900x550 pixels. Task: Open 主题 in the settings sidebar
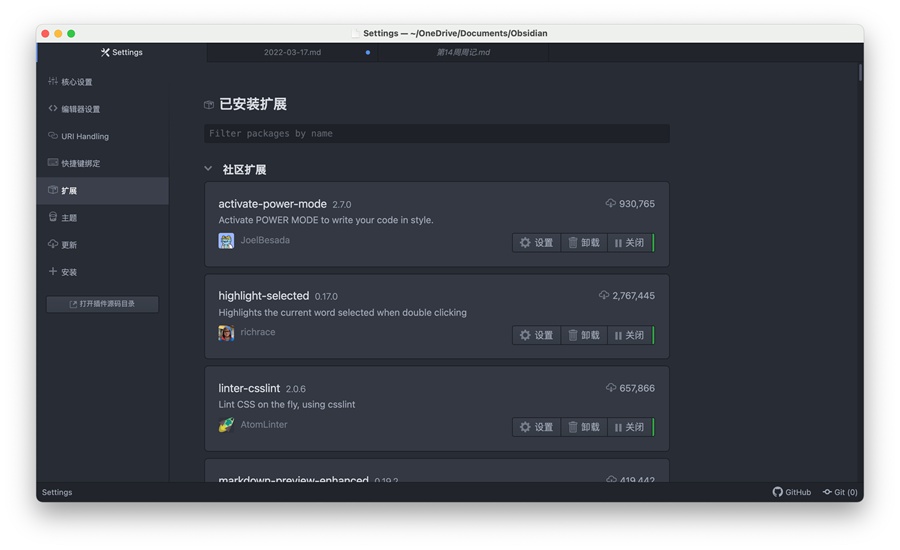(x=69, y=218)
